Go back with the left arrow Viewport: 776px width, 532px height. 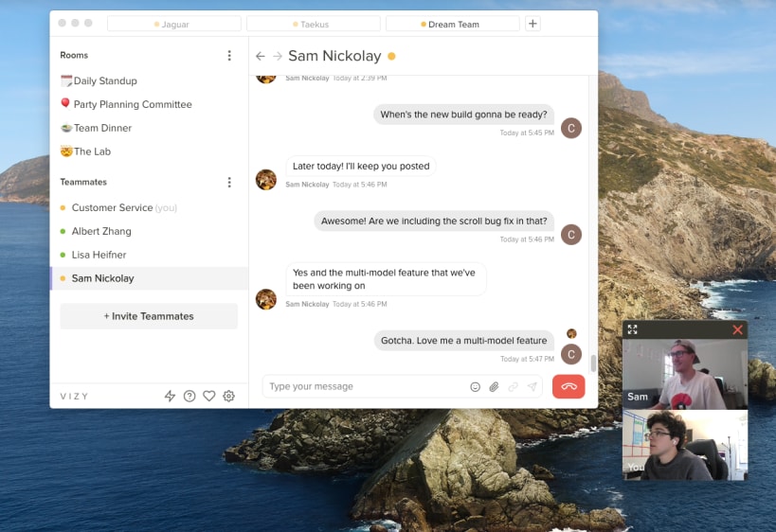point(261,57)
